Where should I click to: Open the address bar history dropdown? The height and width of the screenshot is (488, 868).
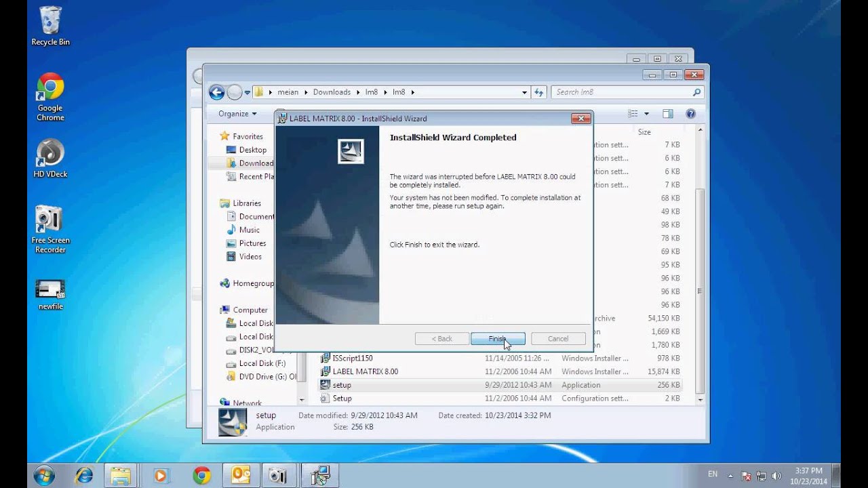(524, 92)
